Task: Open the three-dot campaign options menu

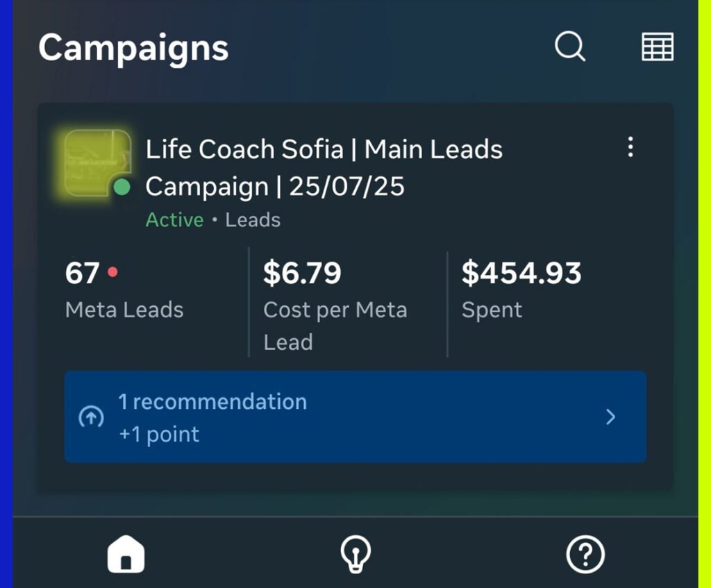Action: coord(630,147)
